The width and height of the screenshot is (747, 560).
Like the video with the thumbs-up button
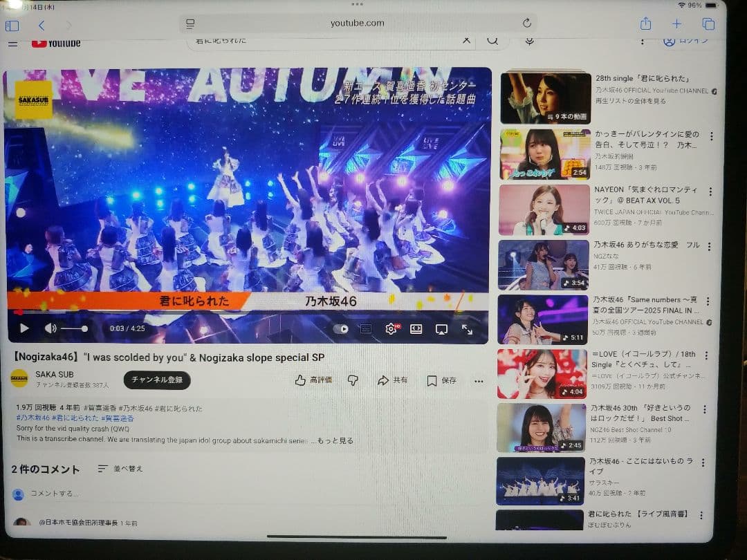[x=313, y=380]
